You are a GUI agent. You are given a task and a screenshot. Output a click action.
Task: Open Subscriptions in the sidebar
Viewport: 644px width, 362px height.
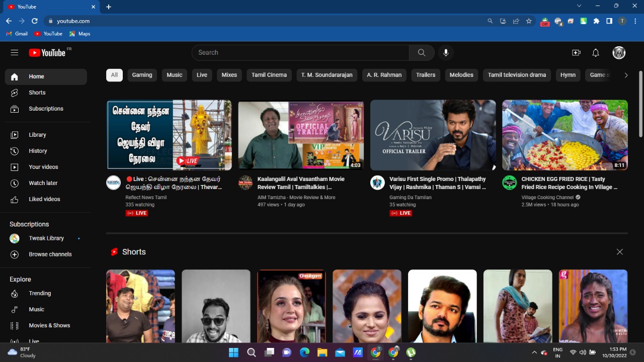click(46, 109)
